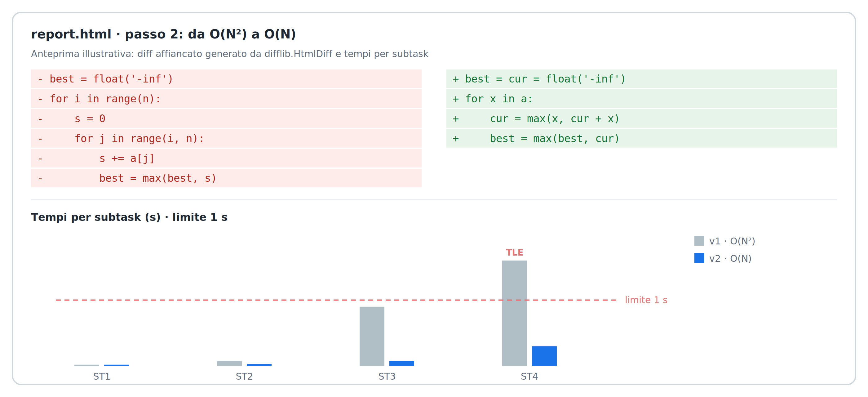Click the ST1 axis label
This screenshot has width=868, height=397.
(102, 377)
